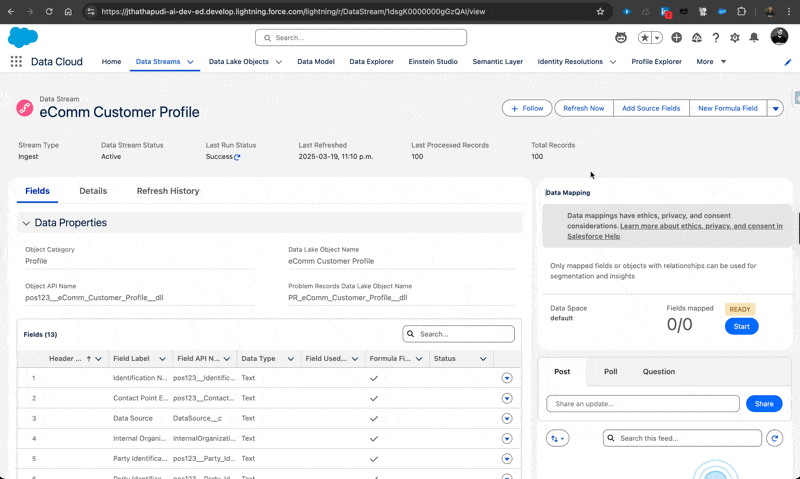Open the Data Streams tab dropdown chevron
The width and height of the screenshot is (800, 479).
190,62
